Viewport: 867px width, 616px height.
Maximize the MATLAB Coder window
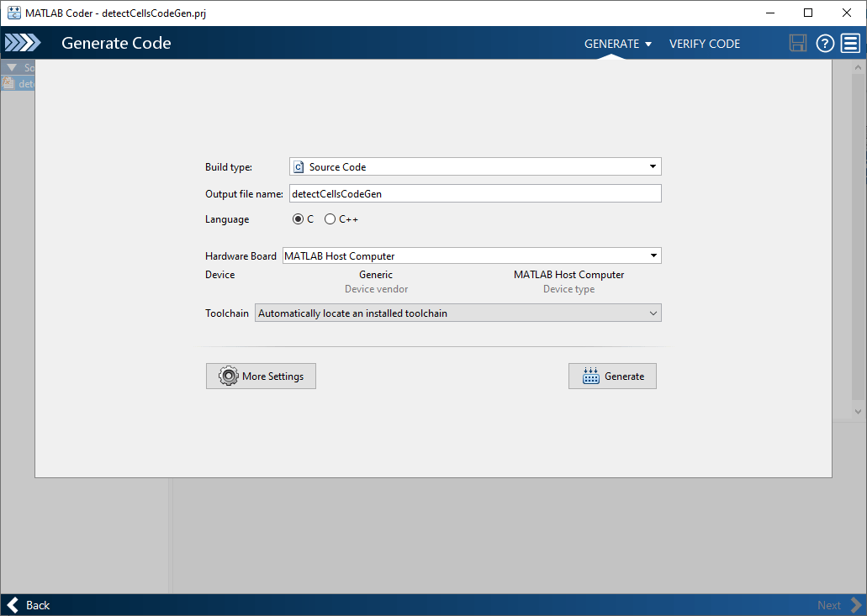[x=808, y=13]
